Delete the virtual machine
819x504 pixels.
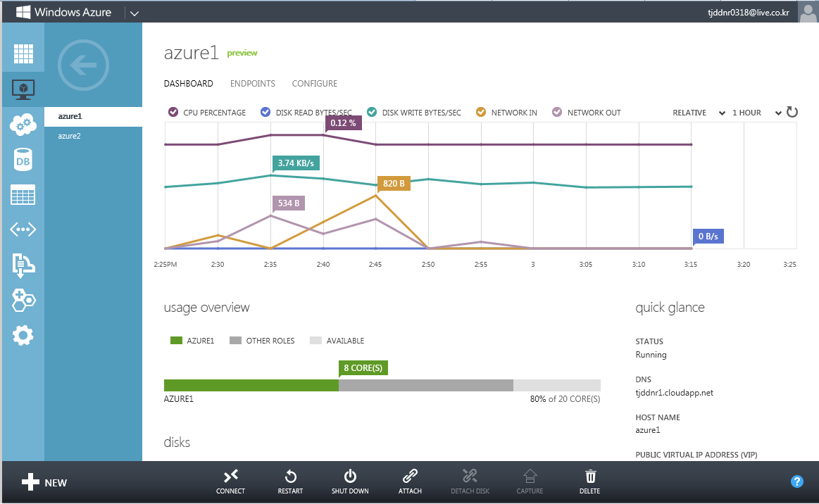coord(589,482)
